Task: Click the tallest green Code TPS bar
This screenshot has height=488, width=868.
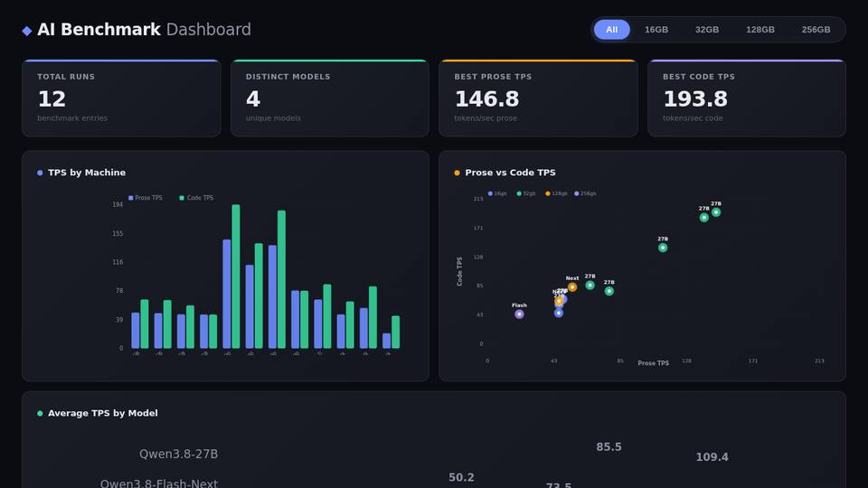Action: [x=236, y=277]
